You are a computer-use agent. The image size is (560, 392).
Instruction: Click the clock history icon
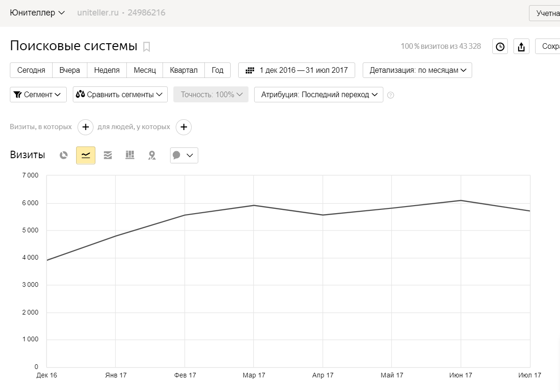(x=500, y=46)
